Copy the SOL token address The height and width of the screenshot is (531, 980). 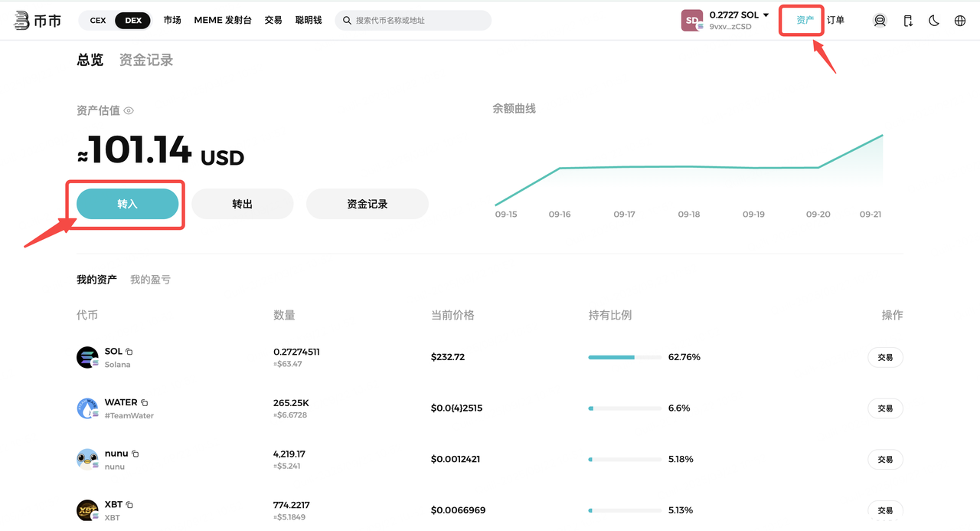pyautogui.click(x=129, y=352)
